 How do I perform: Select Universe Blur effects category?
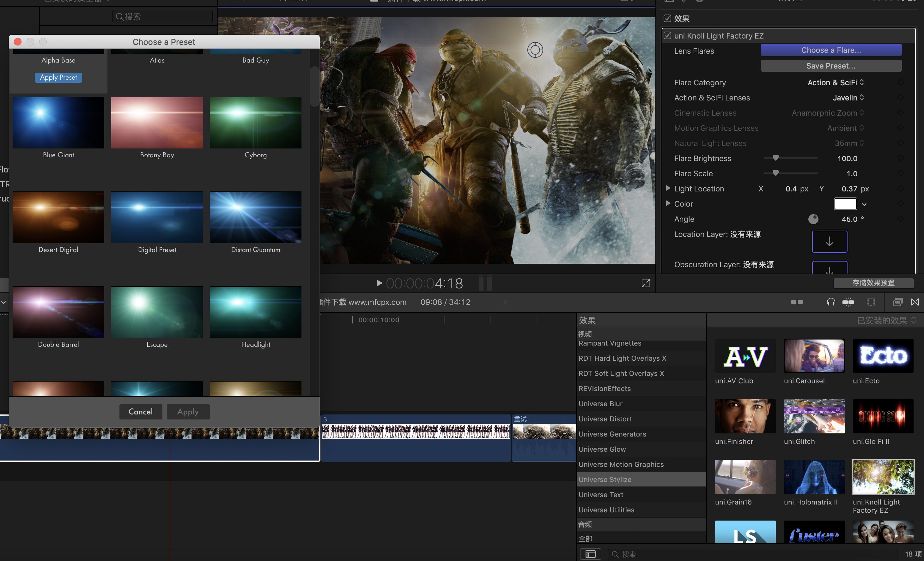[600, 404]
